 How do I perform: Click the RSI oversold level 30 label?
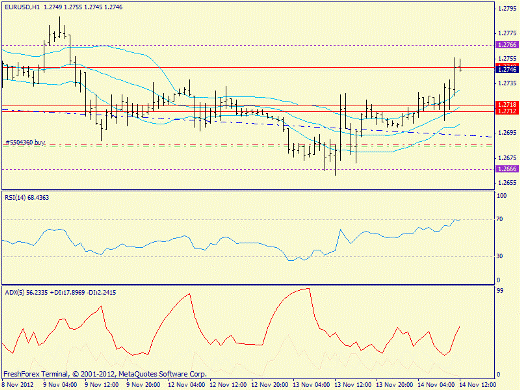pos(500,256)
